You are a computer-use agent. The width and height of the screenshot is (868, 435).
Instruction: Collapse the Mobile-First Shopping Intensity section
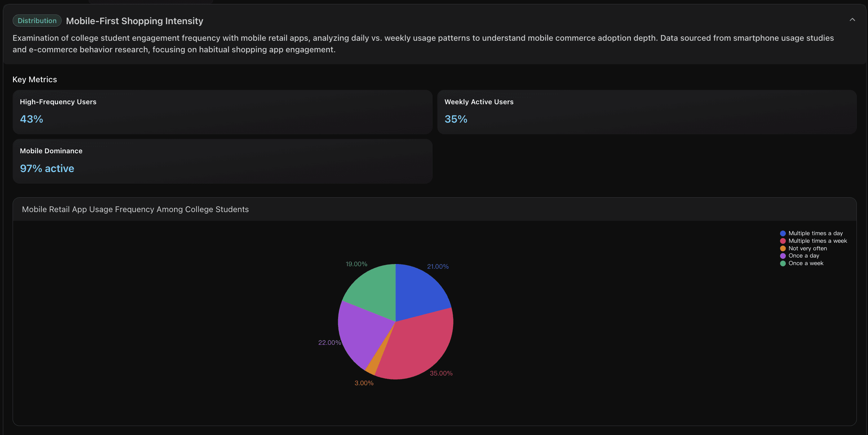click(852, 20)
